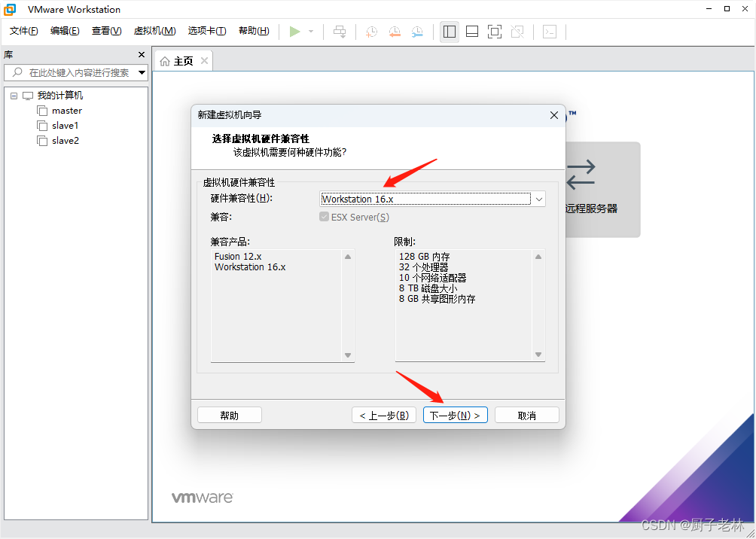756x539 pixels.
Task: Proceed with 下一步(N) button
Action: [455, 415]
